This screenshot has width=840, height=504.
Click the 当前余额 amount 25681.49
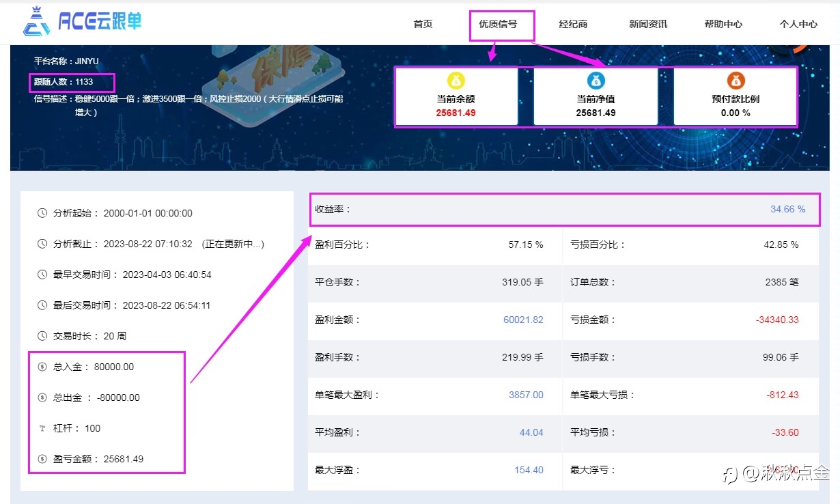(x=456, y=113)
